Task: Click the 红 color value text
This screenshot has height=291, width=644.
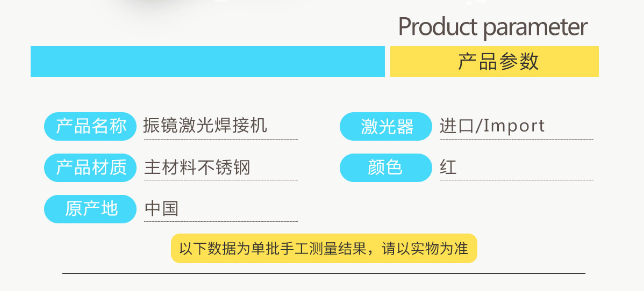Action: click(448, 168)
